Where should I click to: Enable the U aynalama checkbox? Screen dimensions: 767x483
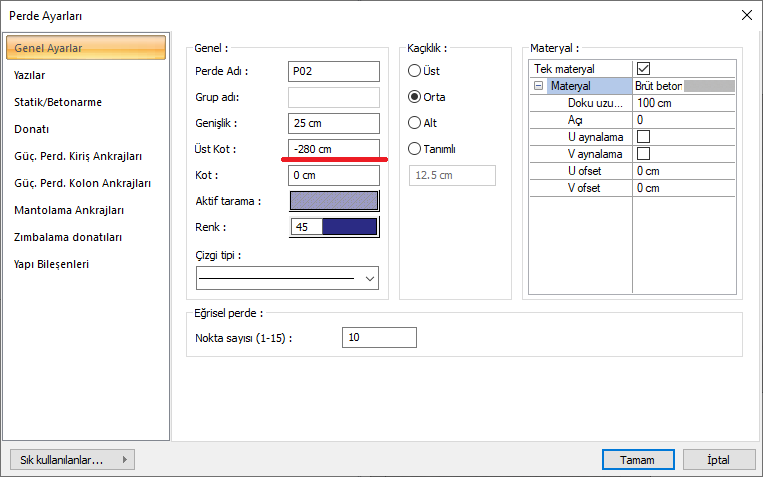click(x=643, y=137)
